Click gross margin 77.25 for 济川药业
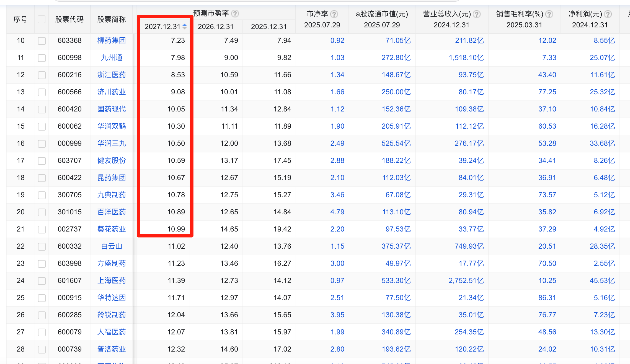Image resolution: width=630 pixels, height=364 pixels. (547, 92)
